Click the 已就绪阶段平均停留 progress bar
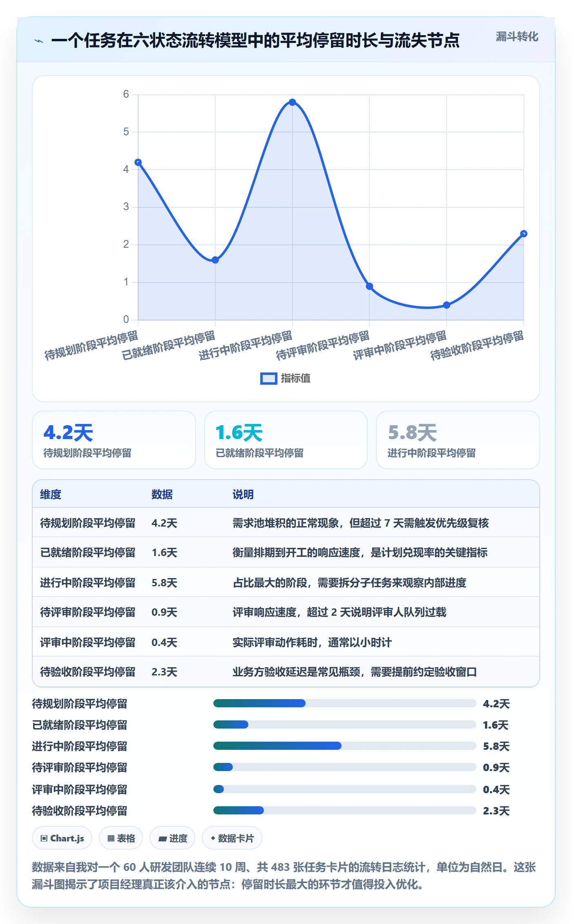The image size is (572, 924). tap(344, 724)
